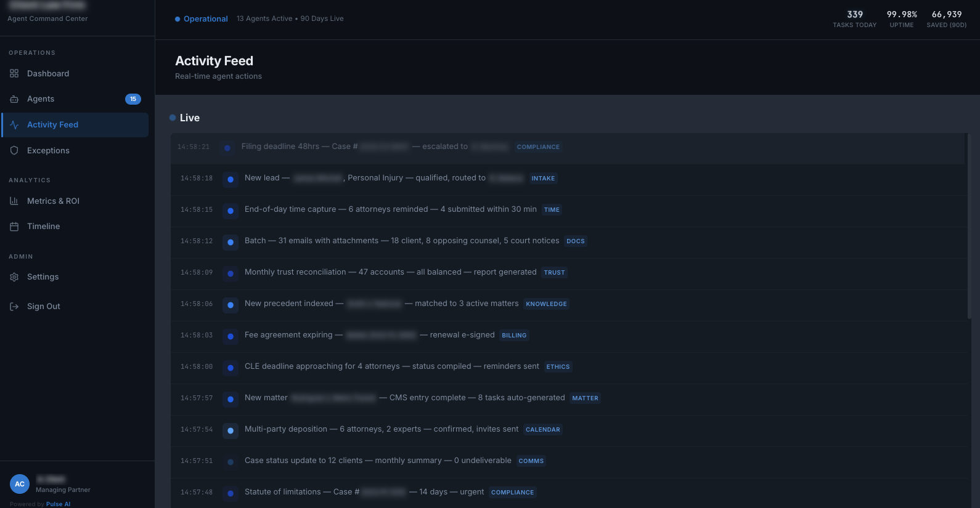
Task: Click the Pulse AI link
Action: tap(58, 504)
